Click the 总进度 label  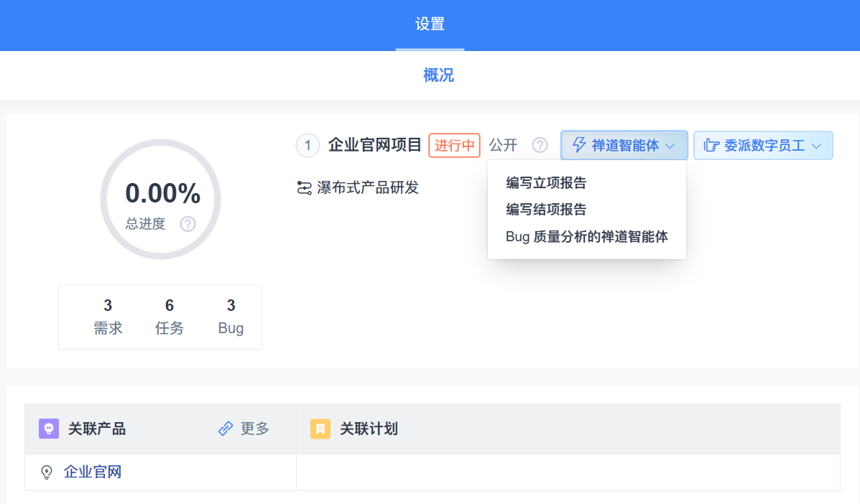[x=145, y=223]
